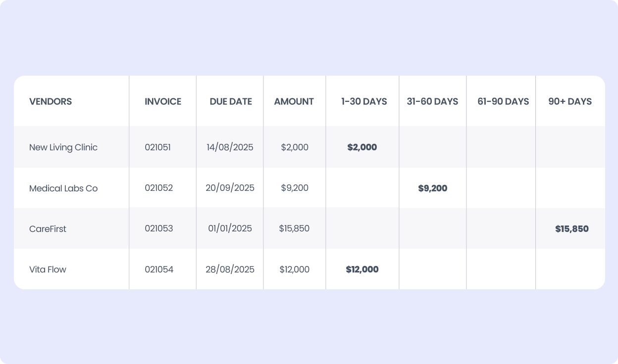Click the bold $15,850 in 90+ days

571,229
